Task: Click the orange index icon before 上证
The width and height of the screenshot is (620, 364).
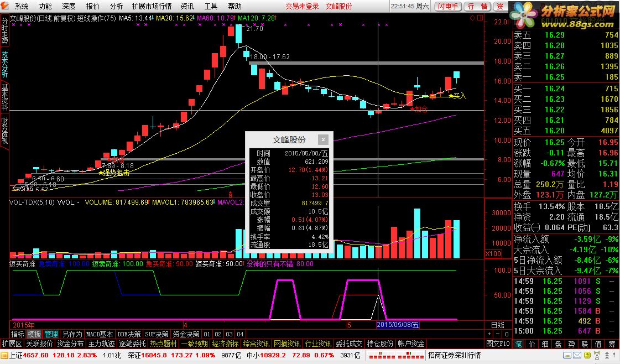Action: click(4, 355)
